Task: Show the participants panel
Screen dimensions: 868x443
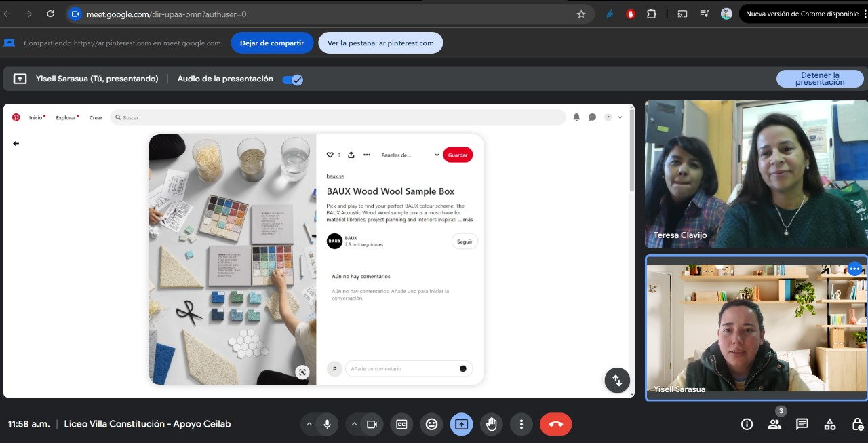Action: pos(774,424)
